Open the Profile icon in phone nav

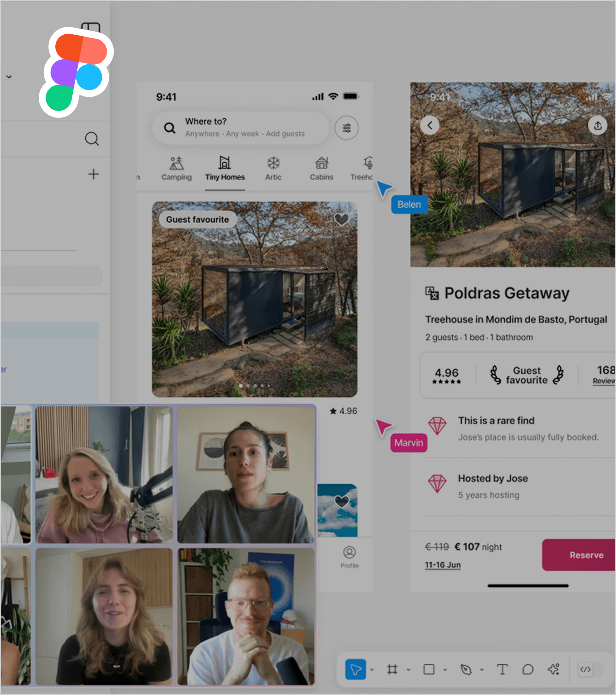[350, 557]
